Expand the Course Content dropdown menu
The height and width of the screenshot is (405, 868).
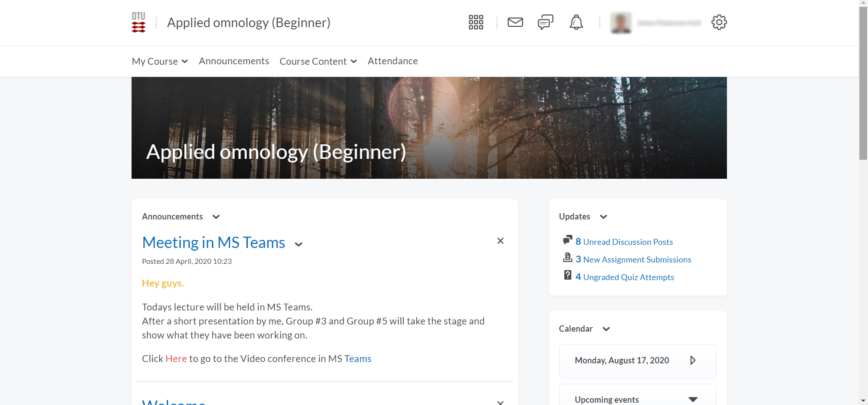(318, 61)
